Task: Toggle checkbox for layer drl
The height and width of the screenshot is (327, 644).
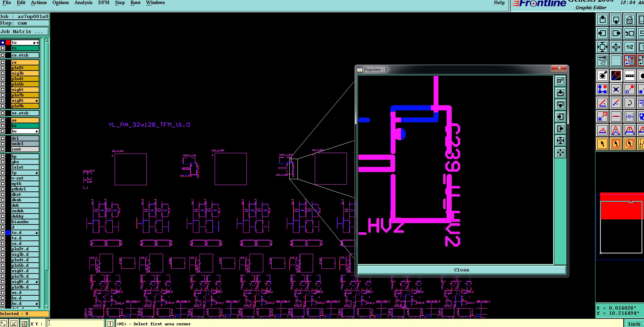Action: click(x=3, y=138)
